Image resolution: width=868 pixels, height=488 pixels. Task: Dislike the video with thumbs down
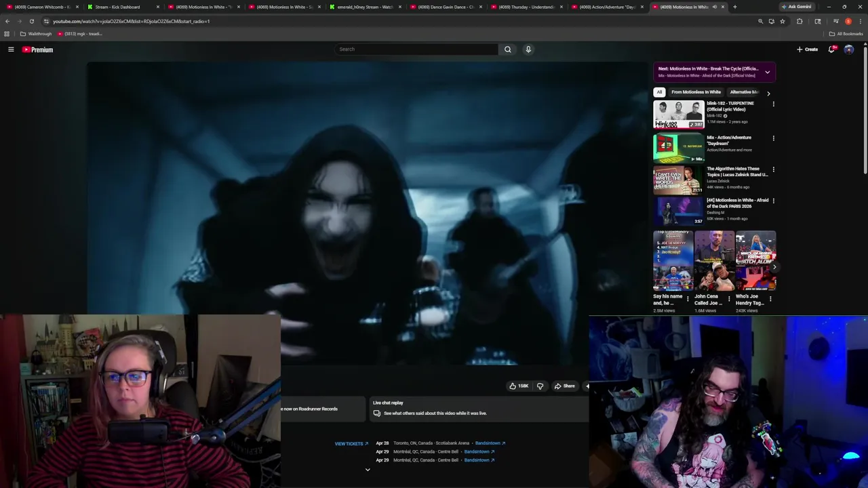(x=540, y=386)
